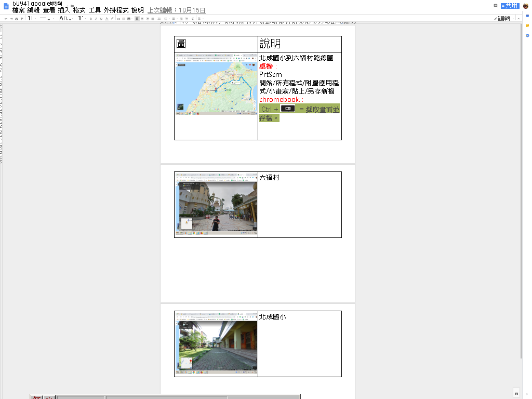This screenshot has height=399, width=532.
Task: Open the highlight color picker
Action: point(112,19)
